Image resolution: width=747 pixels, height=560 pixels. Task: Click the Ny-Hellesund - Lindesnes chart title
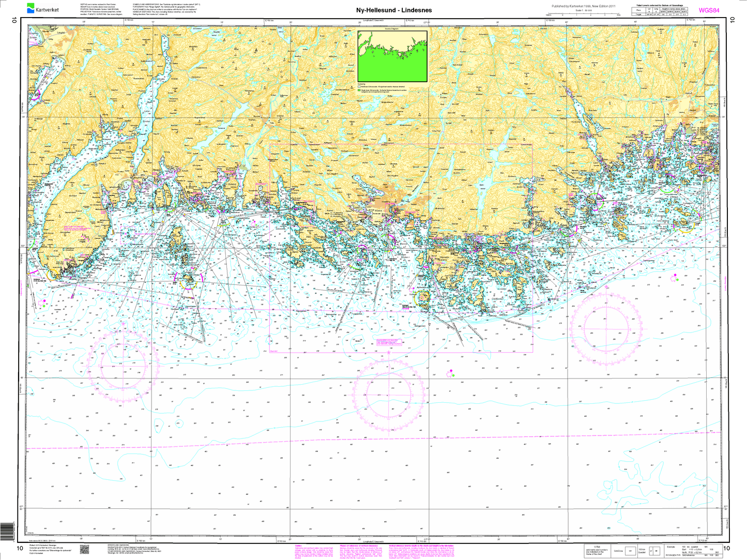(x=394, y=9)
